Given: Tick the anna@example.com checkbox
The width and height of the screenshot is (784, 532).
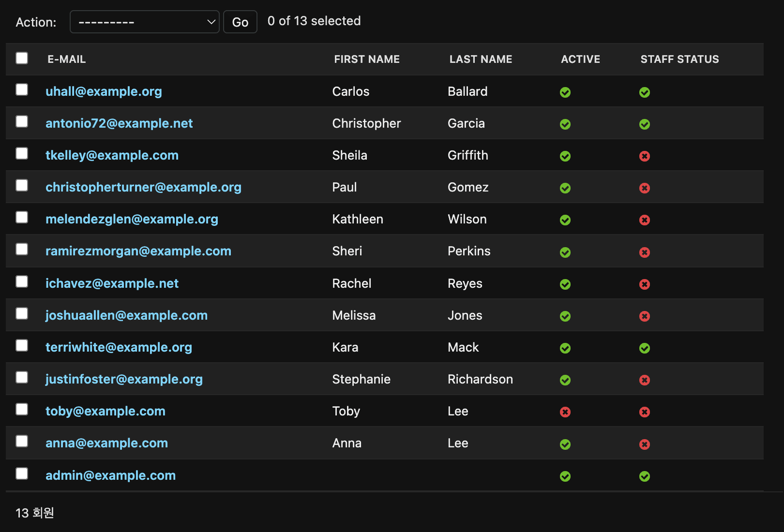Looking at the screenshot, I should click(x=22, y=441).
